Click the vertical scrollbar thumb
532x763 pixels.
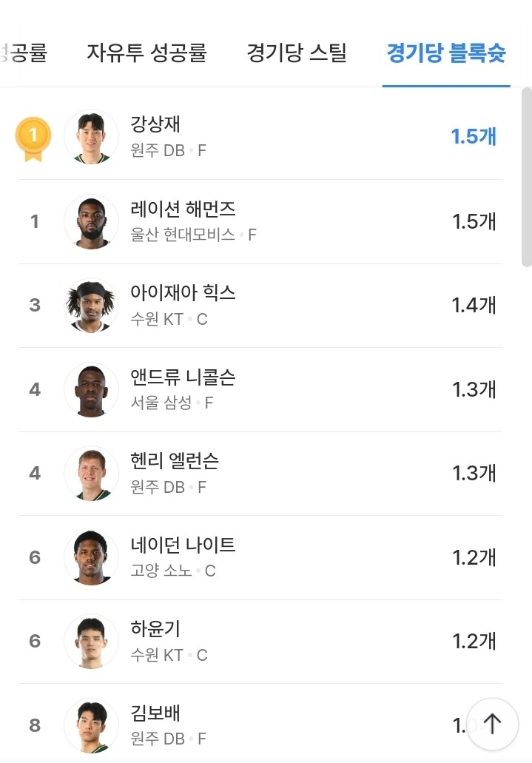pyautogui.click(x=527, y=177)
